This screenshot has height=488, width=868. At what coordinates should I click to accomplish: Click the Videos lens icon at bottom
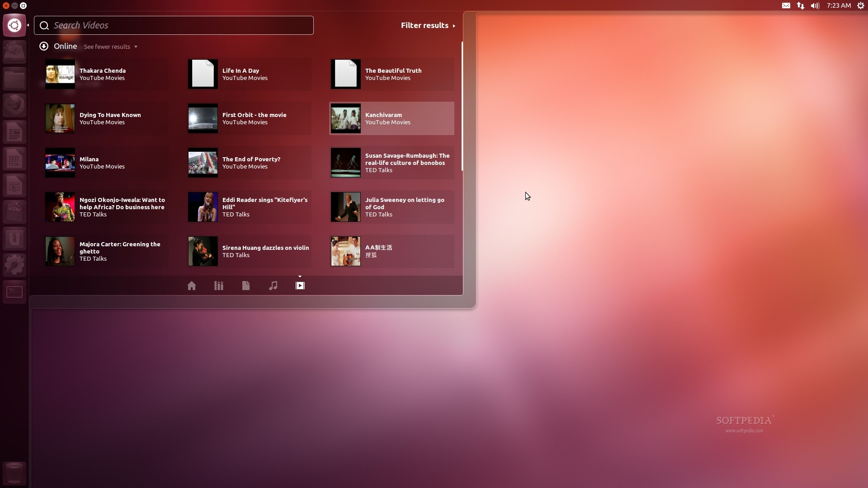pyautogui.click(x=300, y=286)
